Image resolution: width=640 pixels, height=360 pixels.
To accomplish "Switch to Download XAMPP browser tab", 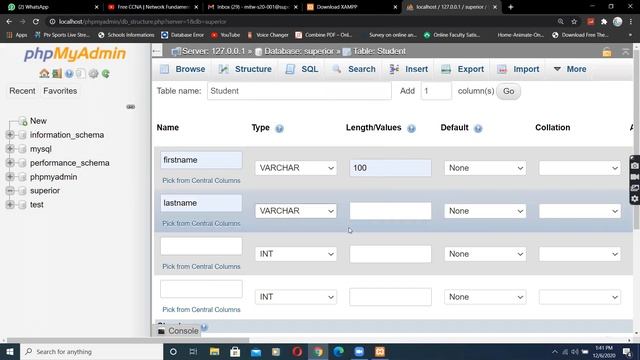I will point(352,7).
